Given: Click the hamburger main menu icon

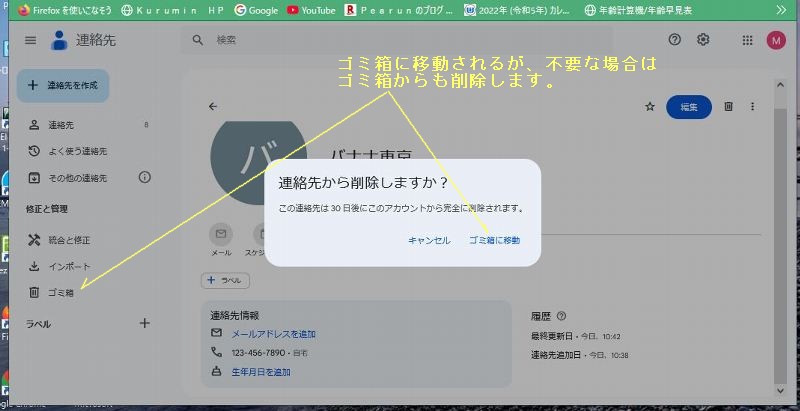Looking at the screenshot, I should (30, 40).
